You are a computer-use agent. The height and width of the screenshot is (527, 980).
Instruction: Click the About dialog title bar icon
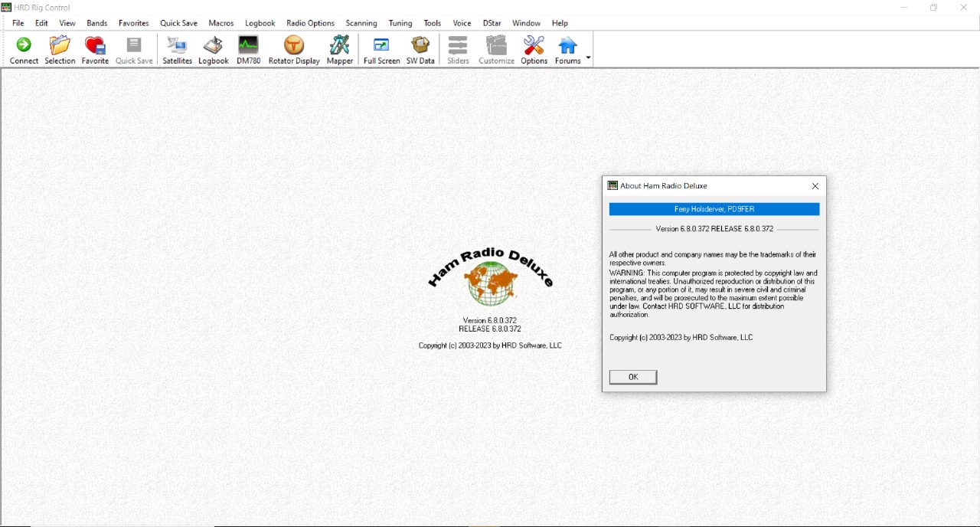click(x=612, y=185)
